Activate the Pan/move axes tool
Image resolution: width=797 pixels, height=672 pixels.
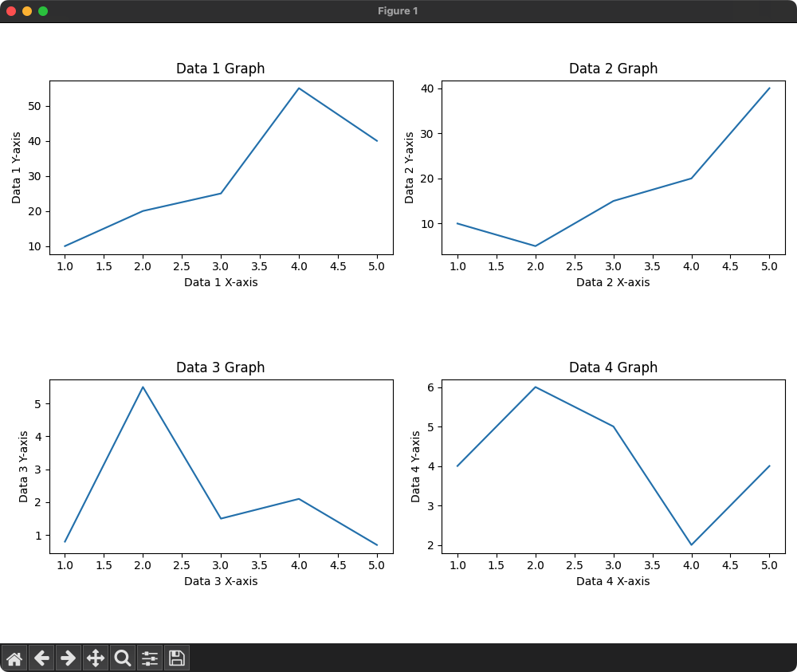[96, 658]
